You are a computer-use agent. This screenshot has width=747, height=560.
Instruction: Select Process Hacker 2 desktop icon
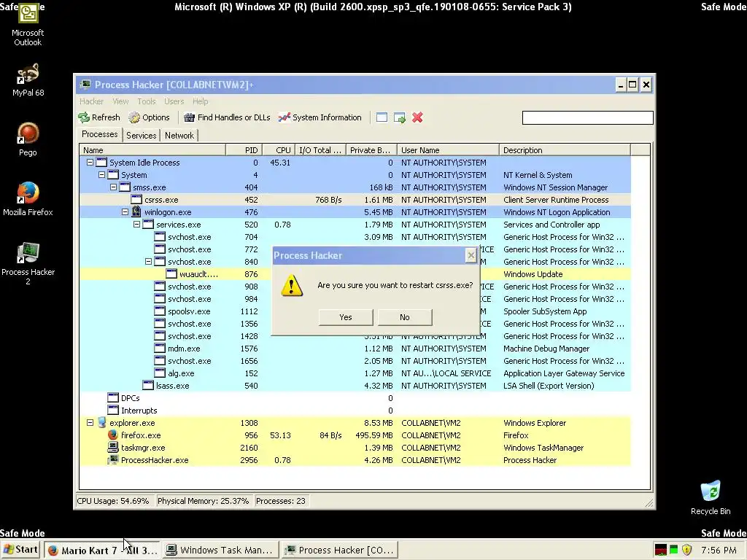pos(28,264)
